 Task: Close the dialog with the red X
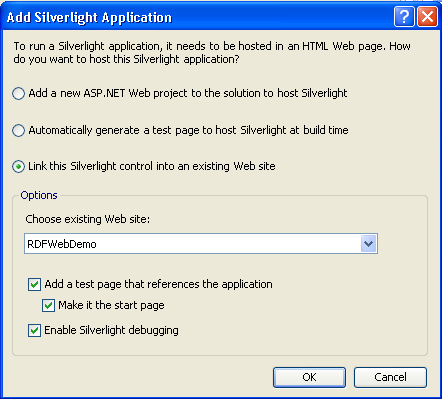tap(427, 17)
